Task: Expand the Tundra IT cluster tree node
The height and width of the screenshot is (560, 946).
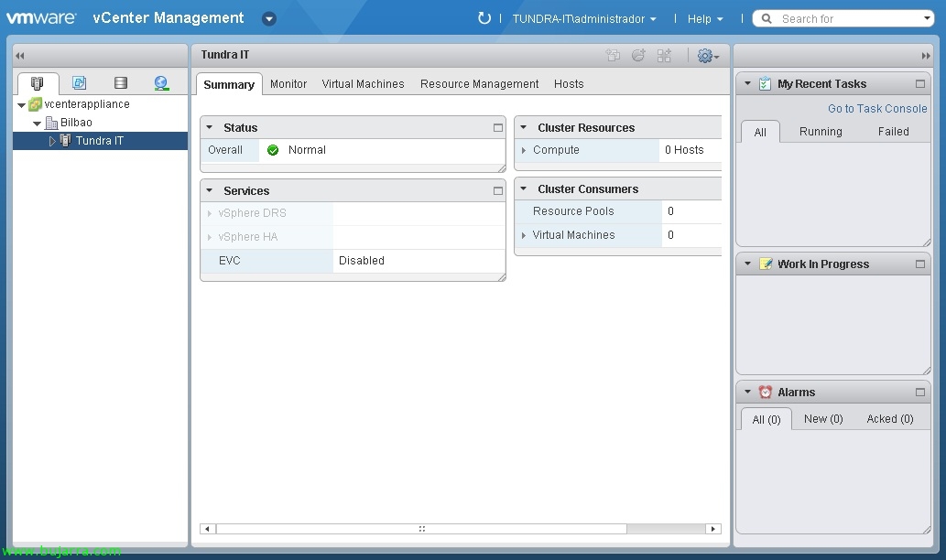Action: click(52, 141)
